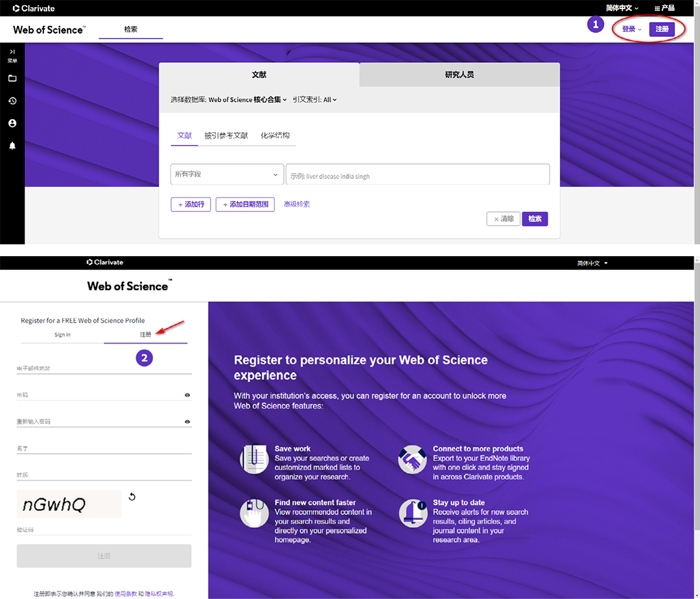Select the 化学结构 sub-tab
The height and width of the screenshot is (599, 700).
tap(275, 135)
